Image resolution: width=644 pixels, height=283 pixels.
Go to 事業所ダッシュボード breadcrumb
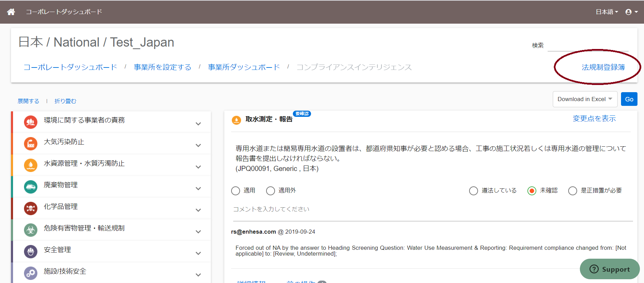pos(244,67)
